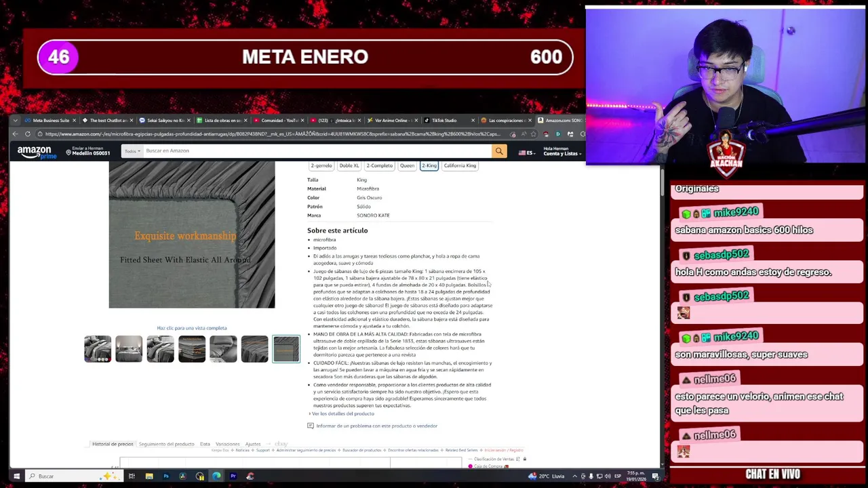Click the report problem speech-bubble icon
Screen dimensions: 868x488
[311, 426]
